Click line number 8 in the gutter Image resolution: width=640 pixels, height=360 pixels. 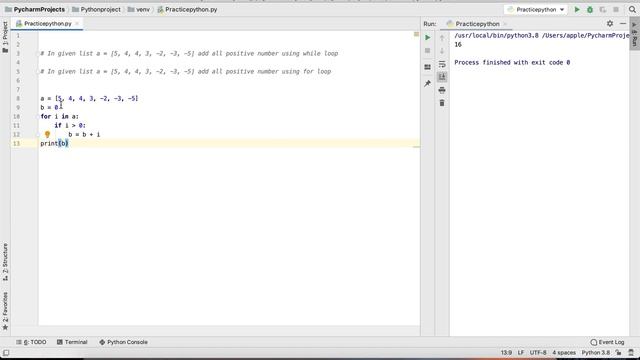pos(18,98)
